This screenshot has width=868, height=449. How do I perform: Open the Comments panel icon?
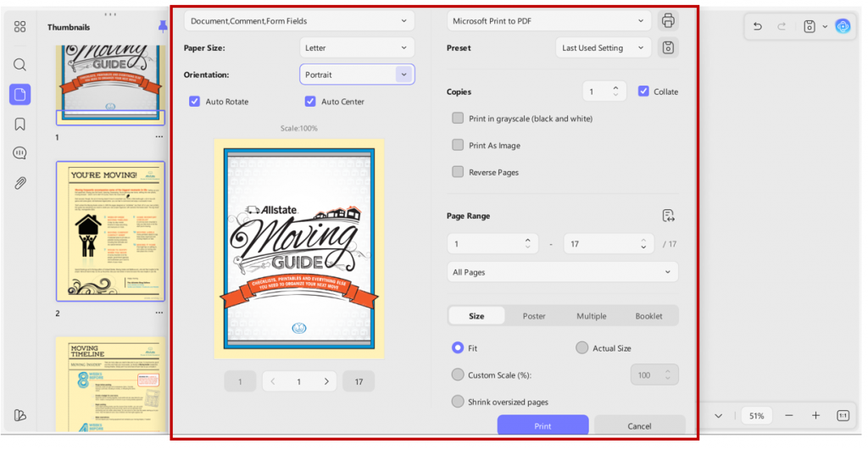point(20,153)
